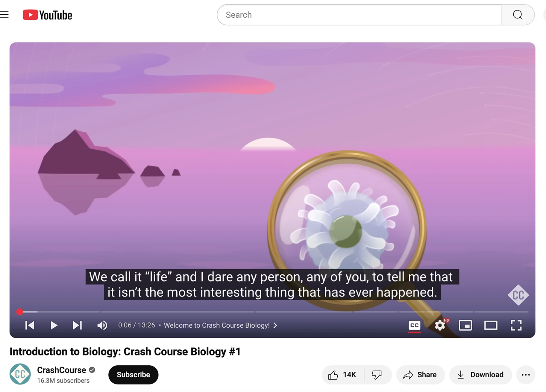546x392 pixels.
Task: Switch to theater mode
Action: [491, 325]
